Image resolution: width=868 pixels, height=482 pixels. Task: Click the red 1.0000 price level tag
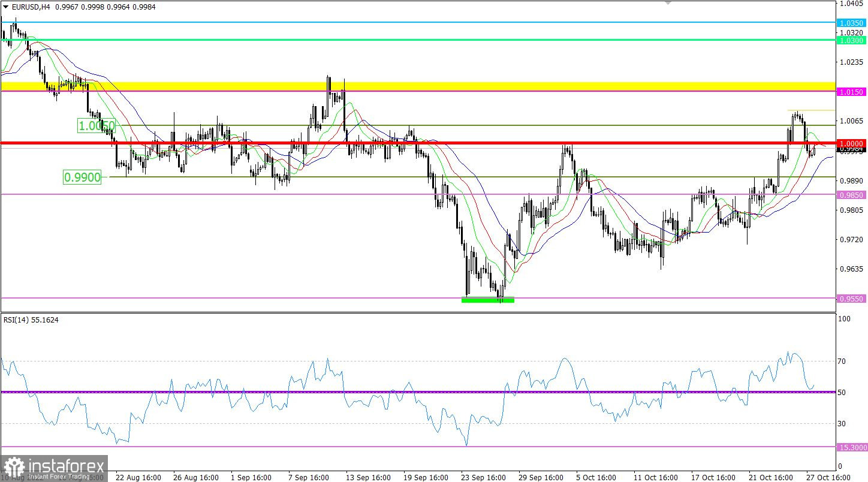pos(852,143)
